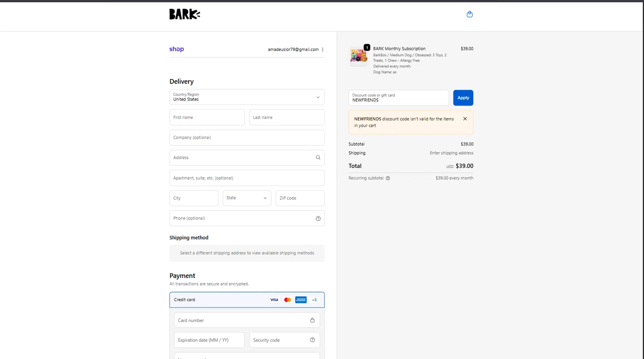644x359 pixels.
Task: Click the $39.00 every month text
Action: (454, 178)
